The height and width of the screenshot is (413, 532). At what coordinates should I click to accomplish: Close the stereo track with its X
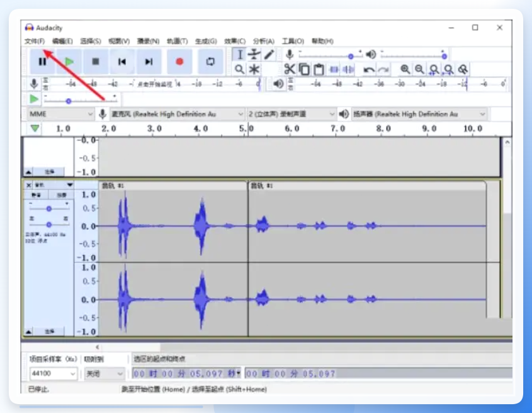pos(29,185)
